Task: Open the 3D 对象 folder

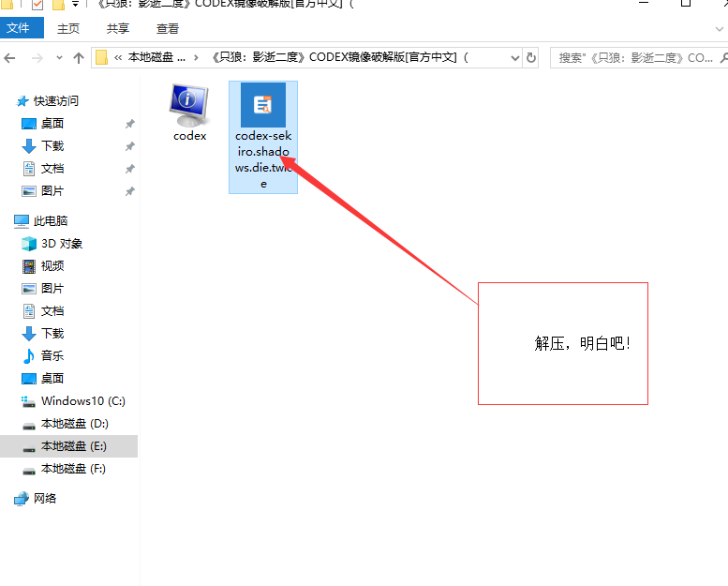Action: [61, 244]
